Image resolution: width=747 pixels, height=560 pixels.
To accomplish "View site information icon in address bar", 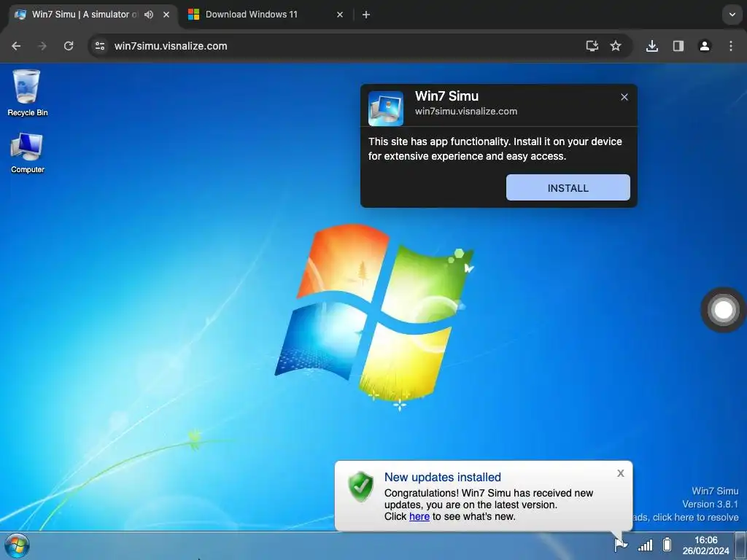I will coord(100,46).
